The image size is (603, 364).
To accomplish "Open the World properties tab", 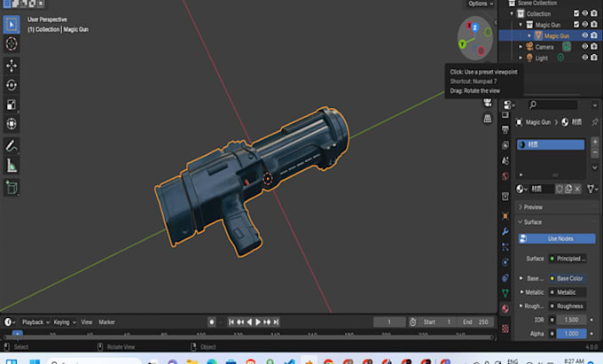I will 505,176.
